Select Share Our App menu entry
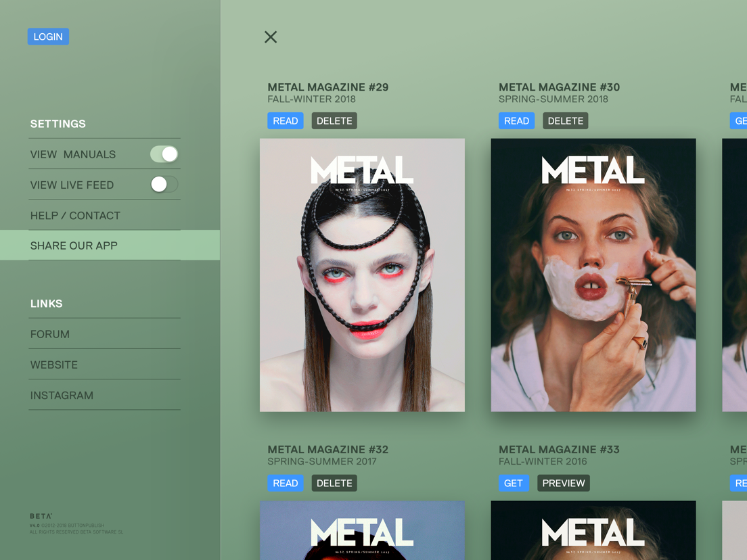The height and width of the screenshot is (560, 747). 110,246
